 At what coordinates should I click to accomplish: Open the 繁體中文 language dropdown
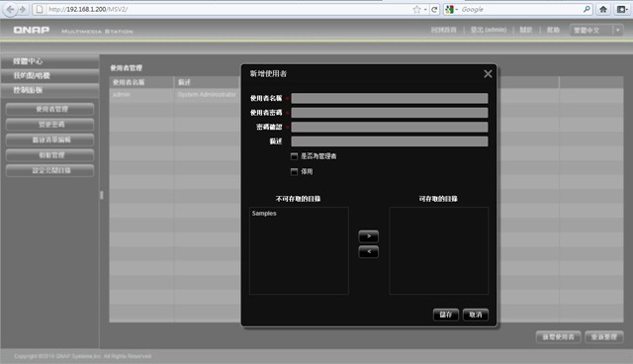tap(596, 31)
